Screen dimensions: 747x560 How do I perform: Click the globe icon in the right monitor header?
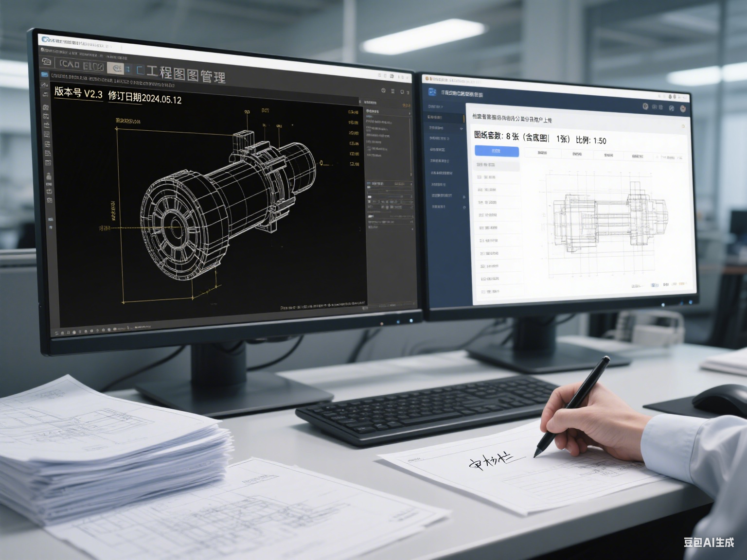coord(645,106)
